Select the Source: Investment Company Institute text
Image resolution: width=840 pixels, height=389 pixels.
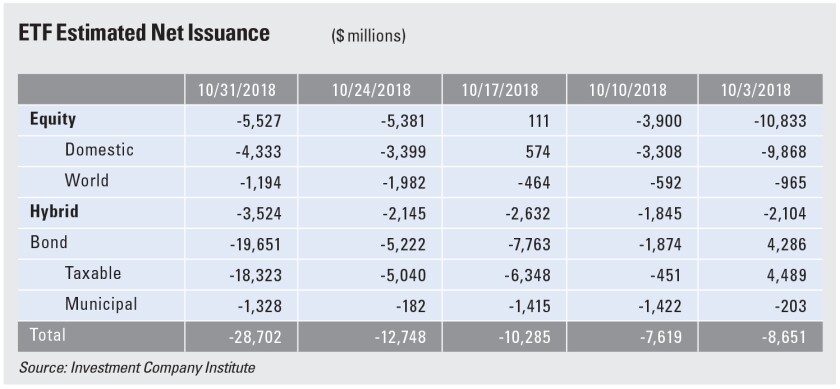[x=137, y=368]
